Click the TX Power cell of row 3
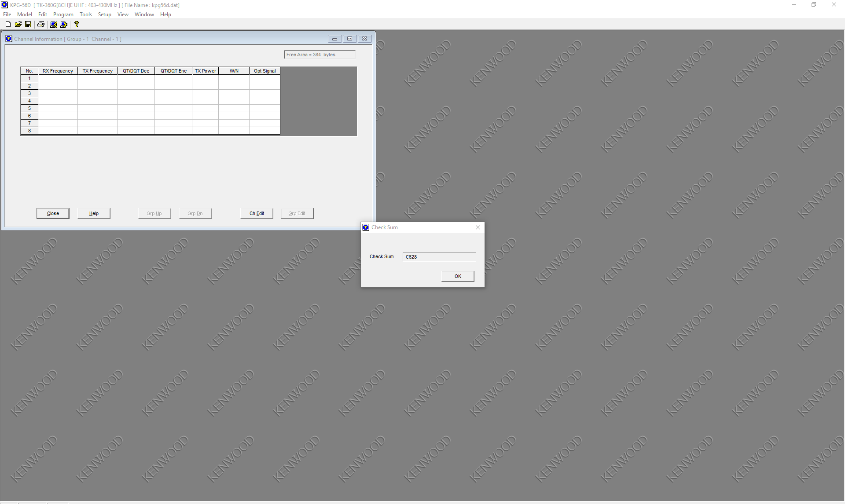This screenshot has width=845, height=504. pos(206,93)
